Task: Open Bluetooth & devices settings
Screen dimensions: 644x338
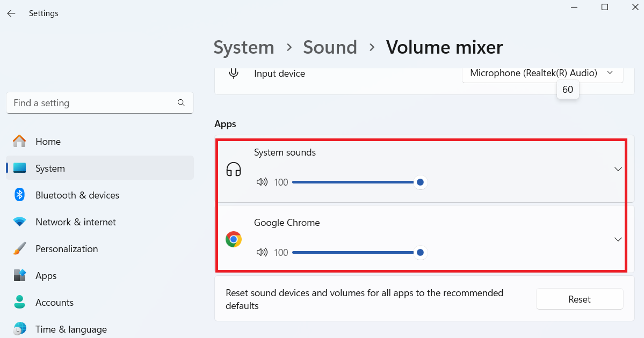Action: 100,195
